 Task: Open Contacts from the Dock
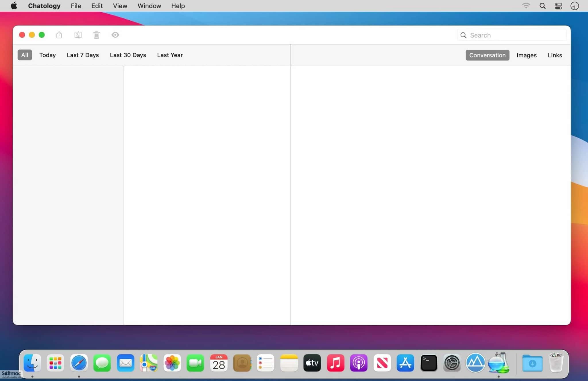tap(242, 363)
